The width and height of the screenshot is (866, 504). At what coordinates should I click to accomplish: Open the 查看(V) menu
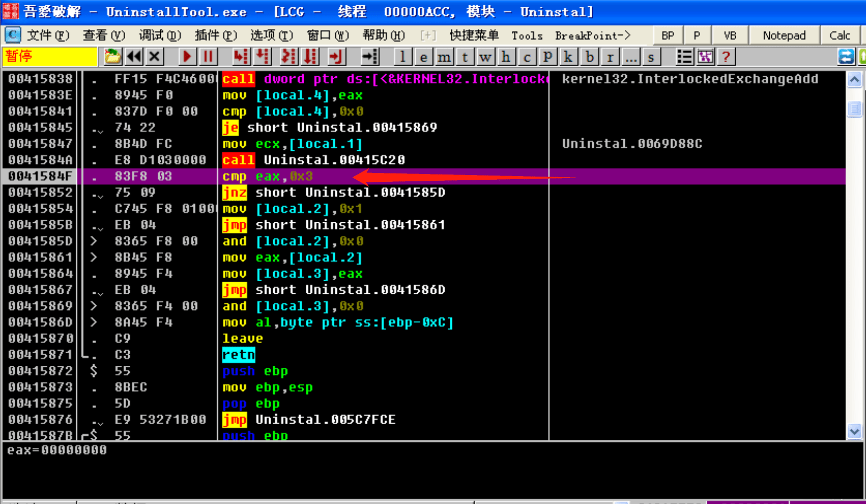[104, 35]
